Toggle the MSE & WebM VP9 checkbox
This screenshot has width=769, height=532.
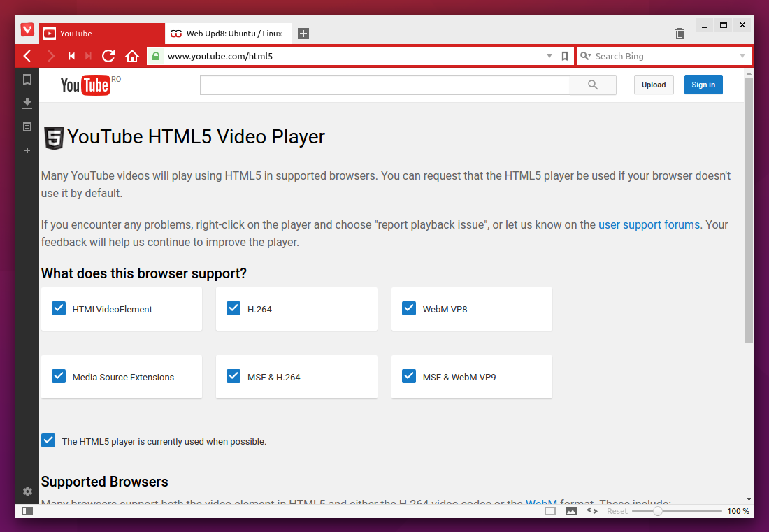pyautogui.click(x=409, y=376)
